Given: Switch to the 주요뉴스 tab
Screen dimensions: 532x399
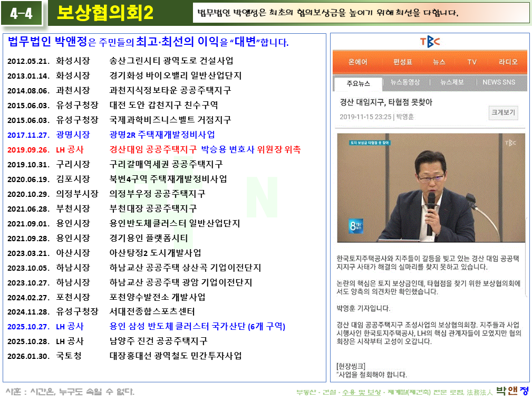Looking at the screenshot, I should click(x=359, y=83).
